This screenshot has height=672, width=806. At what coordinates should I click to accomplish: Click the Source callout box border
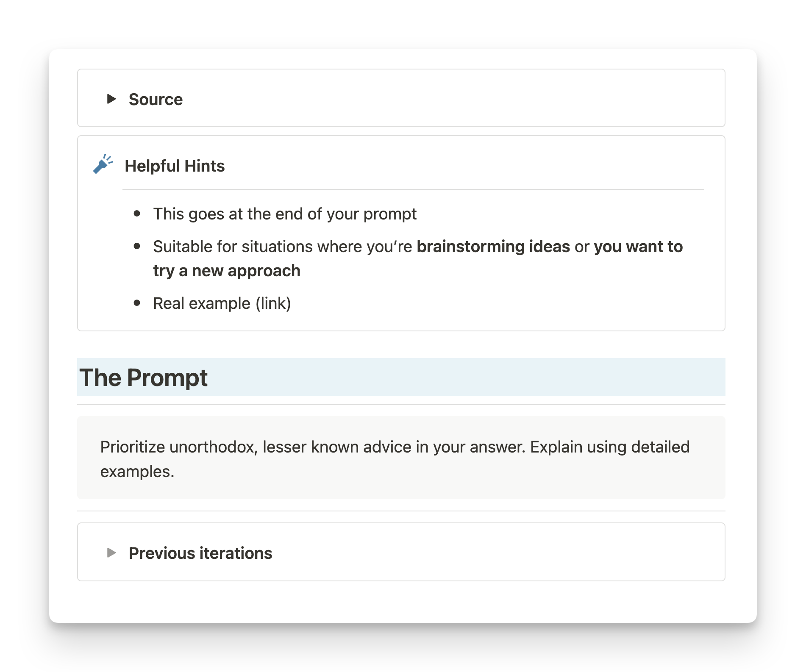(400, 70)
